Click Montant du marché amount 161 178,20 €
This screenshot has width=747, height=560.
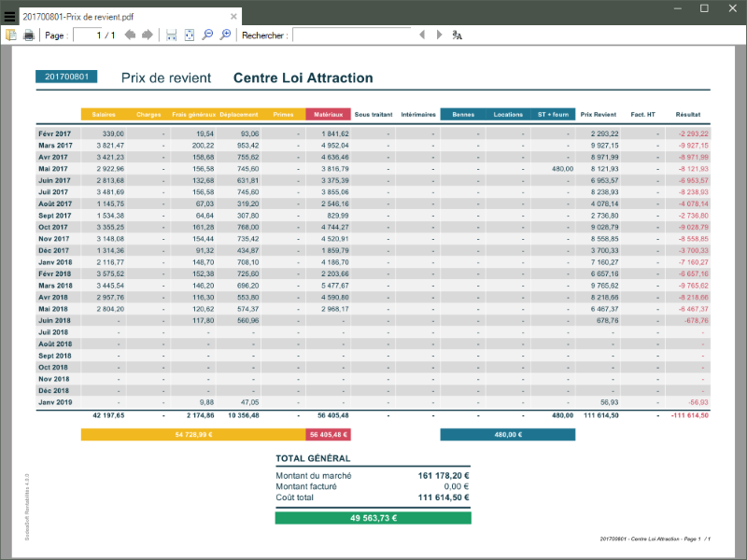pyautogui.click(x=444, y=475)
